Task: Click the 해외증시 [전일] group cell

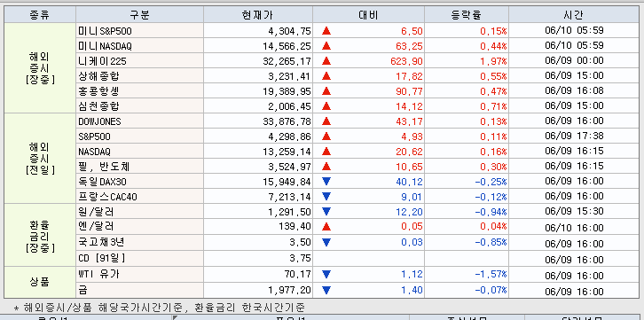Action: (x=40, y=159)
